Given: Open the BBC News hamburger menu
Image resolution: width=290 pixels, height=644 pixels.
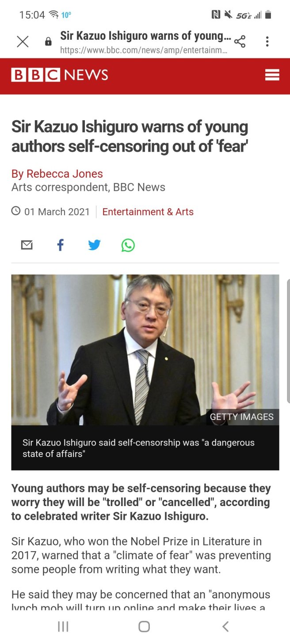Looking at the screenshot, I should [x=272, y=76].
